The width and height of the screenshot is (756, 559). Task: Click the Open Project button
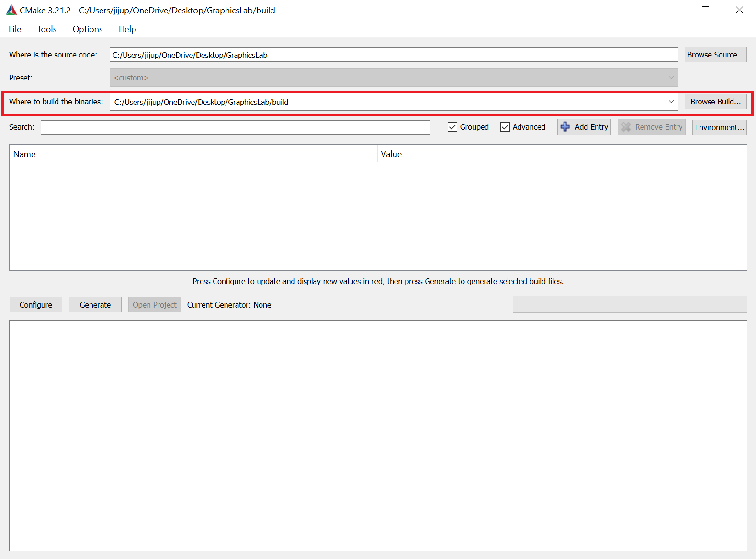[155, 305]
